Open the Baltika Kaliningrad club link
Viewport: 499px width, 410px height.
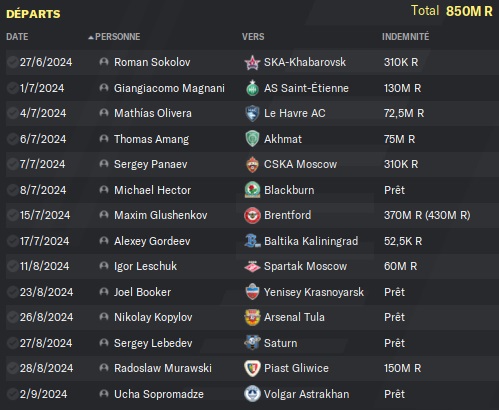tap(311, 241)
